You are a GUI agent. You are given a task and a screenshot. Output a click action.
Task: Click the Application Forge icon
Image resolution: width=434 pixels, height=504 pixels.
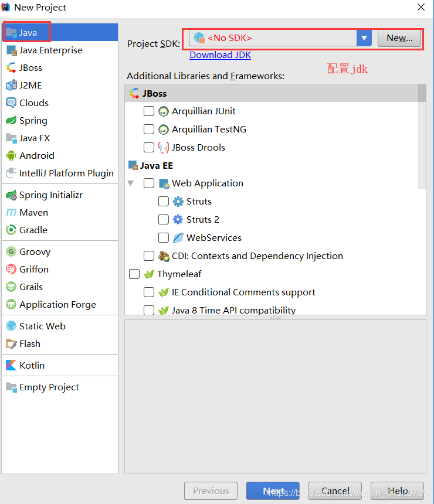pyautogui.click(x=11, y=304)
